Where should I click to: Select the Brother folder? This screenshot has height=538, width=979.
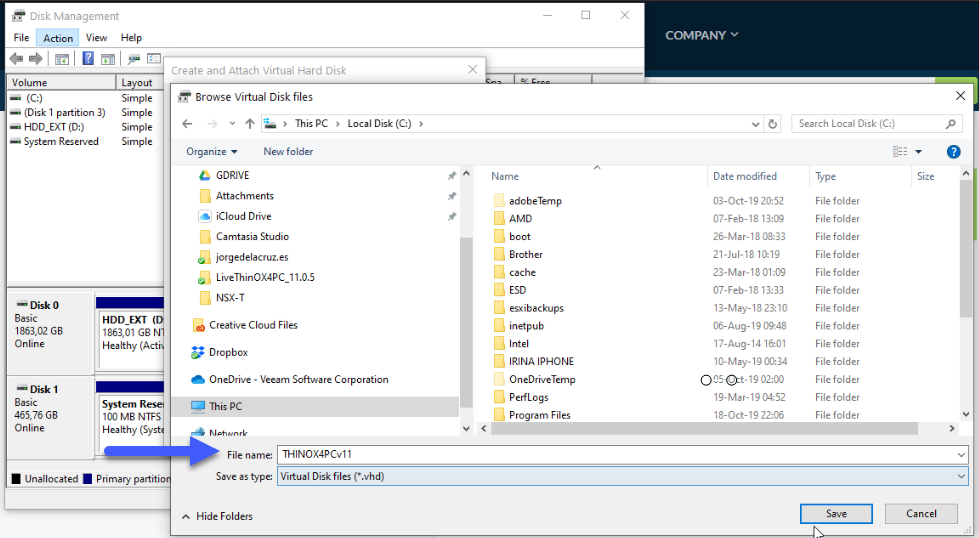click(x=526, y=254)
